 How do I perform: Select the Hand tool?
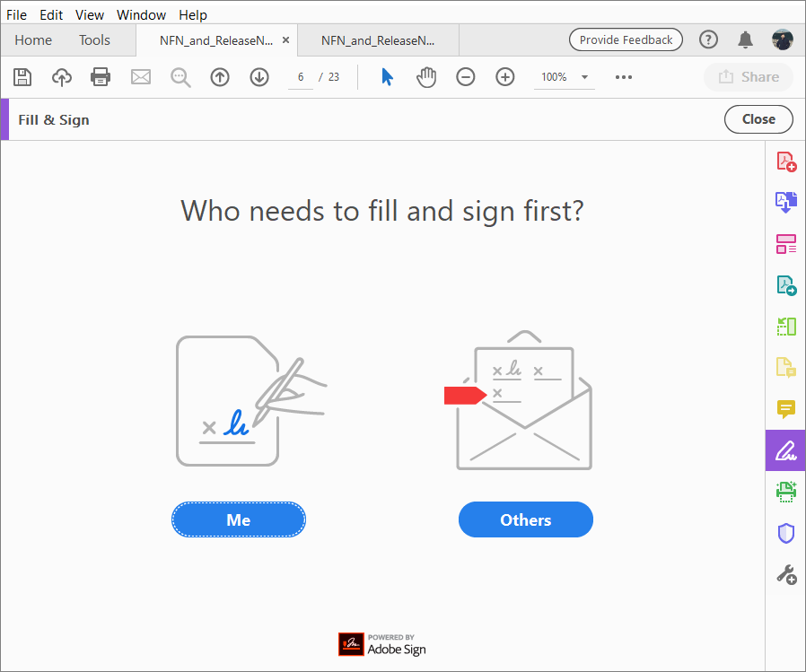pyautogui.click(x=426, y=77)
